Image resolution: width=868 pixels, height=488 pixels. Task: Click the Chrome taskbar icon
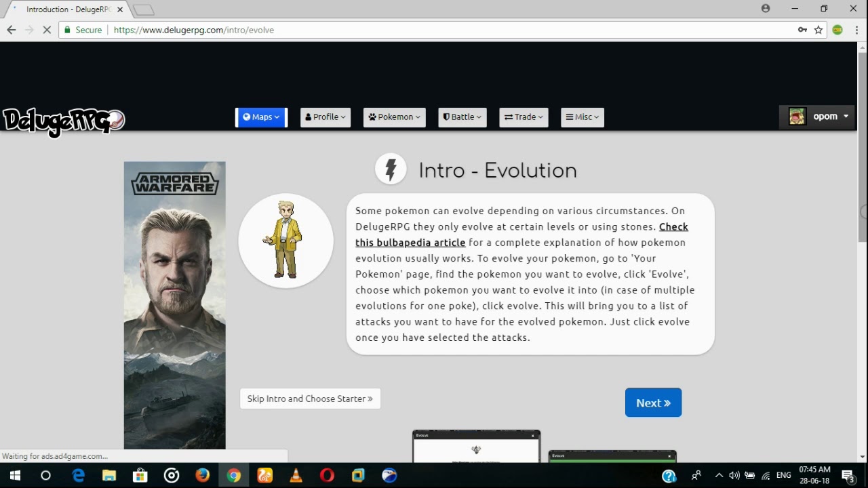tap(234, 475)
